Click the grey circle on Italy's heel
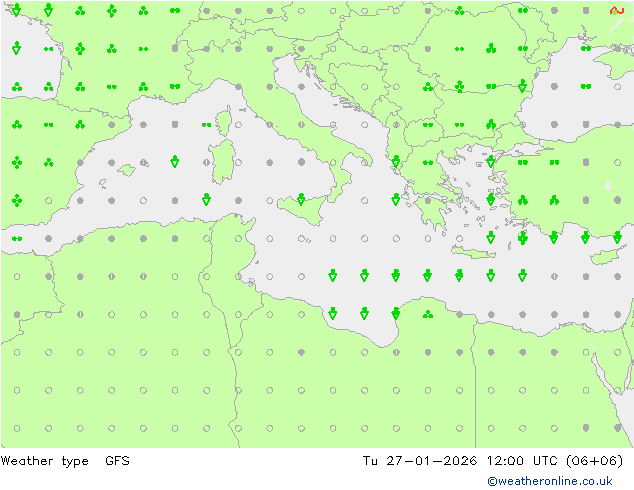634x490 pixels. [364, 163]
